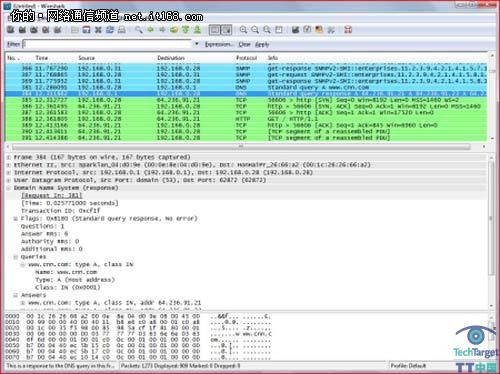The height and width of the screenshot is (374, 500).
Task: Open the coloring rules editor
Action: 319,30
